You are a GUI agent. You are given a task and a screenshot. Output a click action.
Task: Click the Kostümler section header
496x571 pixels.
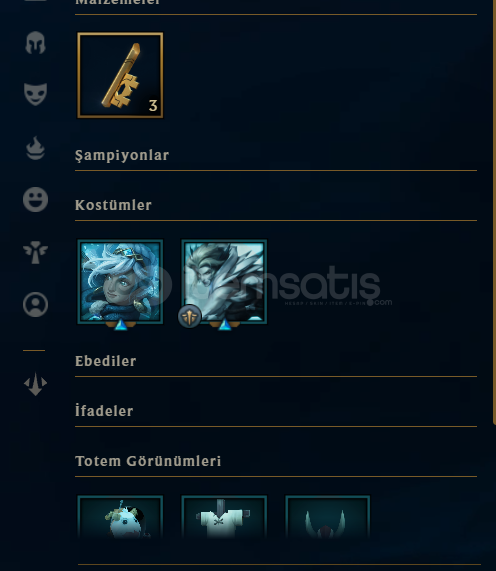[113, 205]
